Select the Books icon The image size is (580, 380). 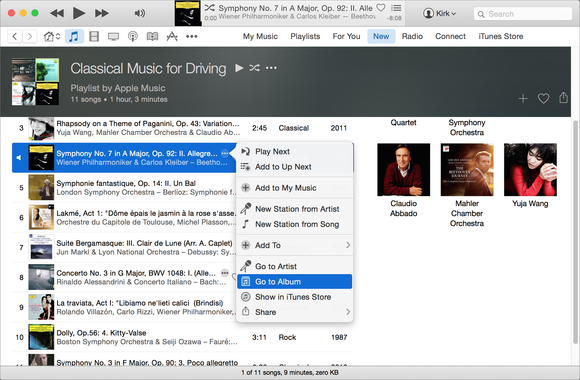coord(152,36)
